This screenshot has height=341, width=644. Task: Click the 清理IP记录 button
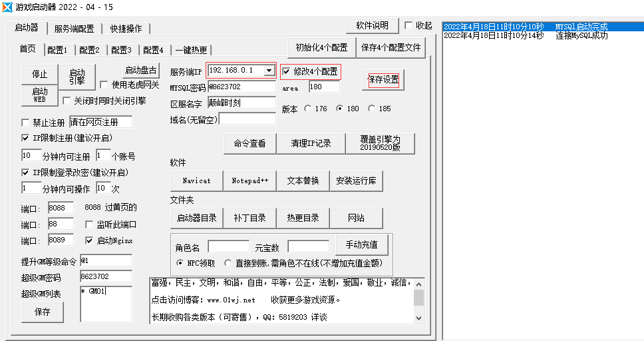(311, 144)
